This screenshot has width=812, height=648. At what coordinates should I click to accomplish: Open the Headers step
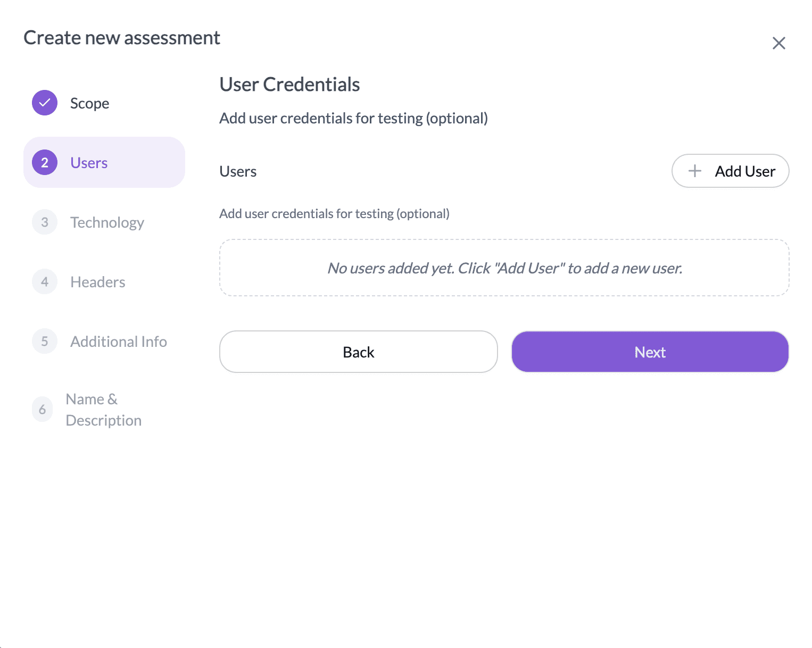point(98,282)
